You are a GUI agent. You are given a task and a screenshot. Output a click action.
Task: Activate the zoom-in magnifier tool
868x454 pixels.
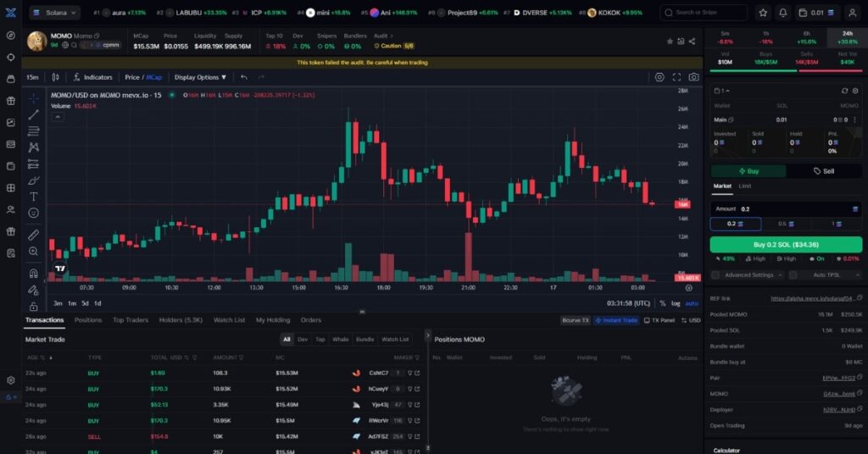pyautogui.click(x=34, y=252)
